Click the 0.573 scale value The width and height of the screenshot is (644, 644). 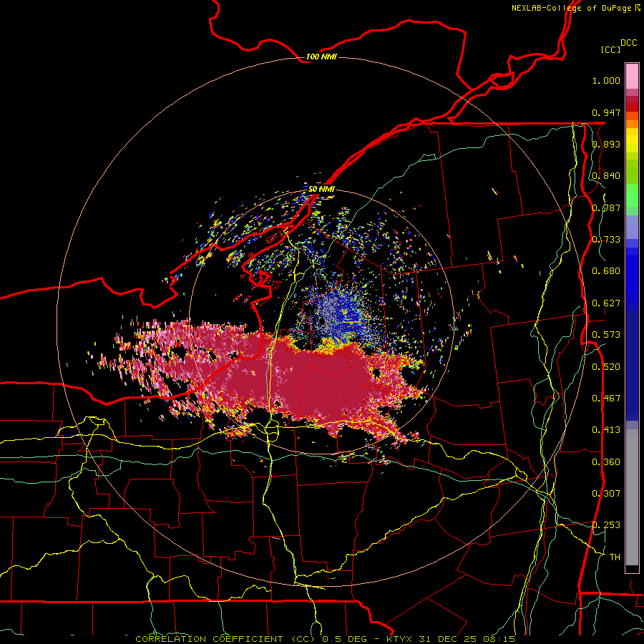point(606,335)
